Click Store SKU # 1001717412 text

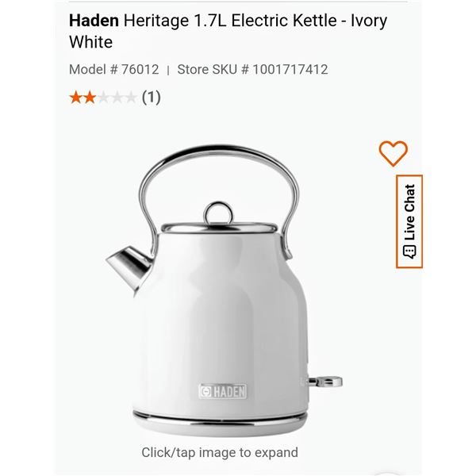click(252, 70)
